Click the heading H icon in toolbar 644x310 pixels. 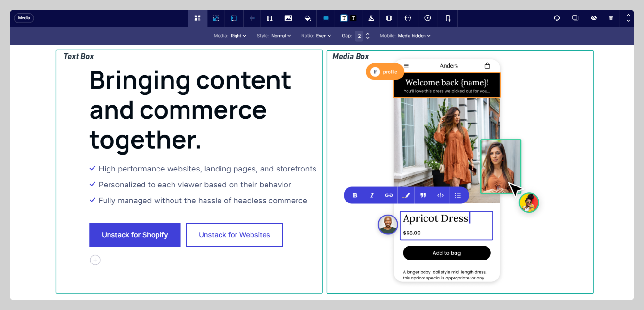point(270,18)
